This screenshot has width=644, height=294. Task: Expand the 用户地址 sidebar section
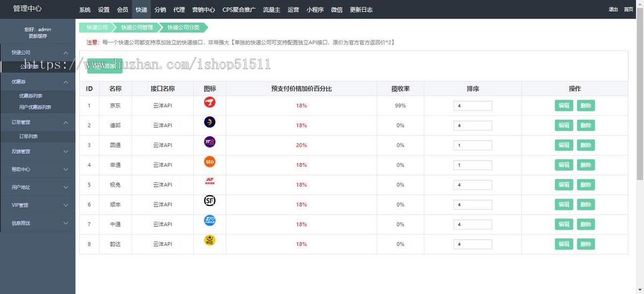click(x=38, y=187)
